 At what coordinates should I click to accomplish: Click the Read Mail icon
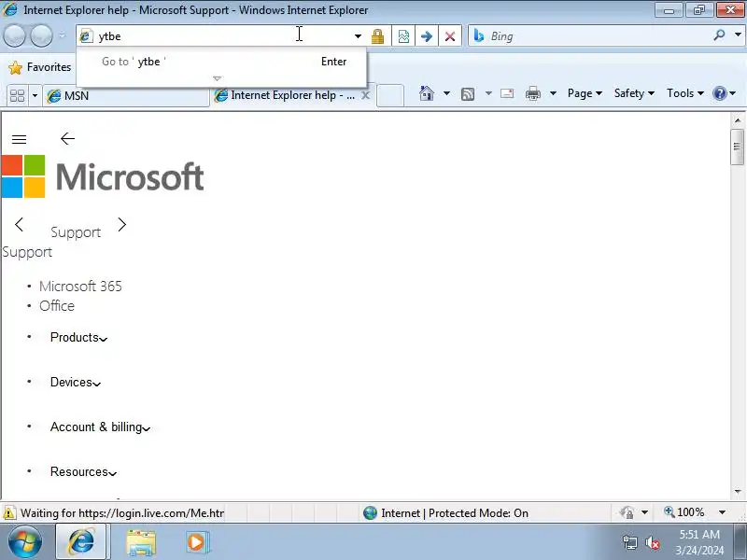pyautogui.click(x=507, y=93)
